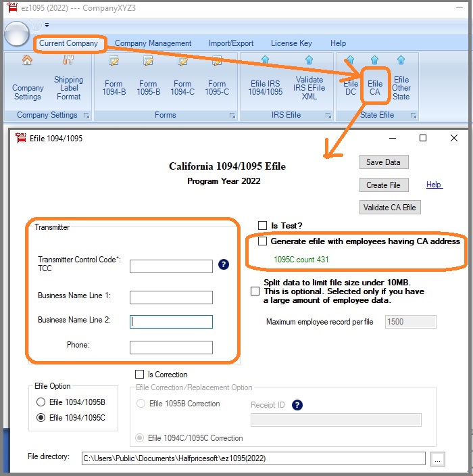Launch Efile IRS 1094/1095

266,80
